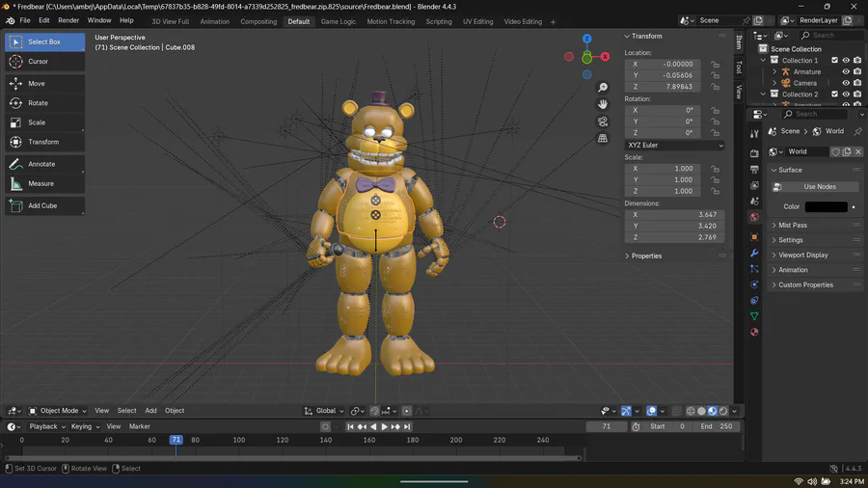Activate the Transform tool
868x488 pixels.
pos(44,142)
